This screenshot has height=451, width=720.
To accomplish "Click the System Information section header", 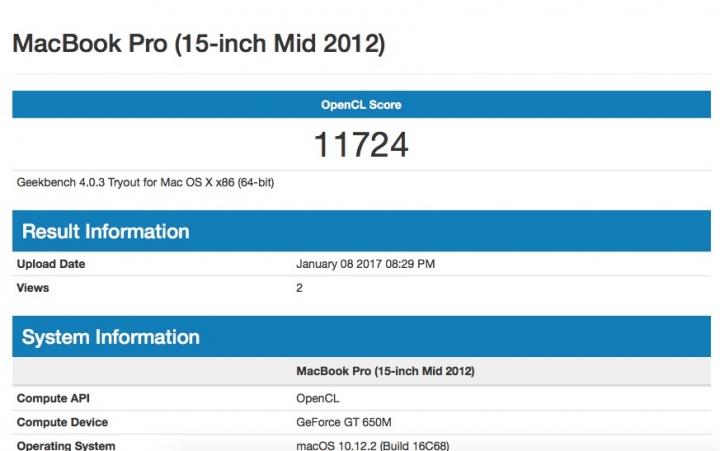I will (x=361, y=337).
